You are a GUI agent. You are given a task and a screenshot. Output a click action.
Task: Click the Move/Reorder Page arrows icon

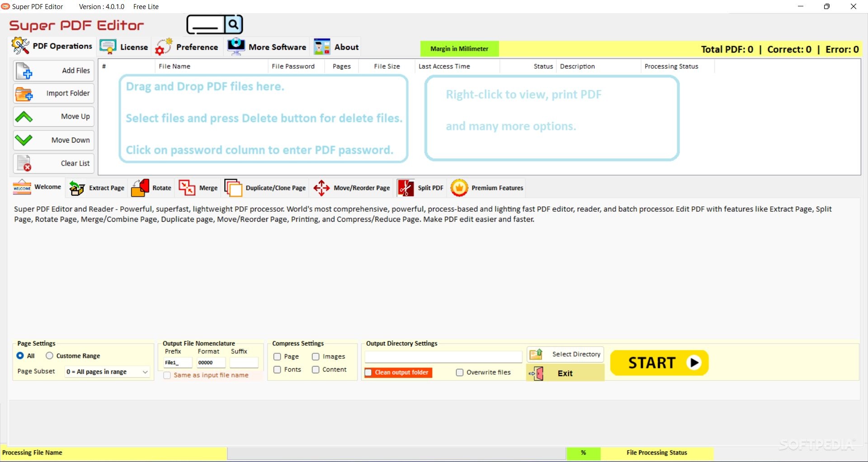[321, 188]
